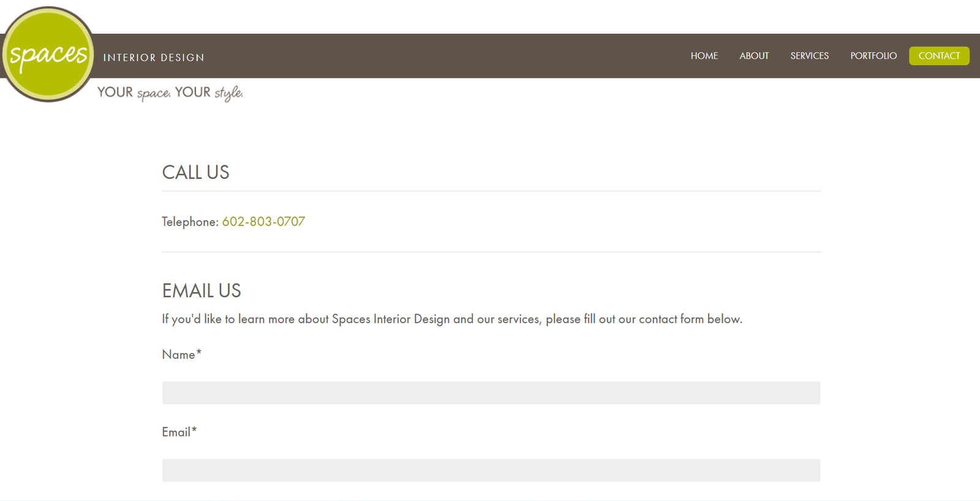Screen dimensions: 980x501
Task: Click the 'Telephone:' label text
Action: [x=190, y=222]
